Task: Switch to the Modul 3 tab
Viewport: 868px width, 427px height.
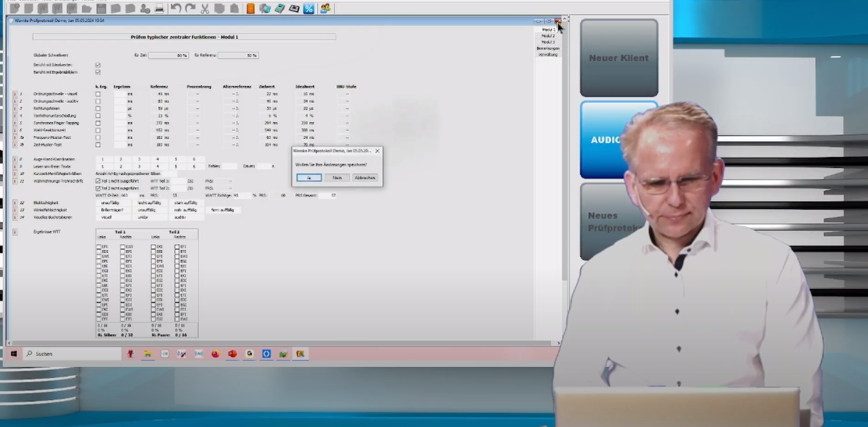Action: tap(548, 42)
